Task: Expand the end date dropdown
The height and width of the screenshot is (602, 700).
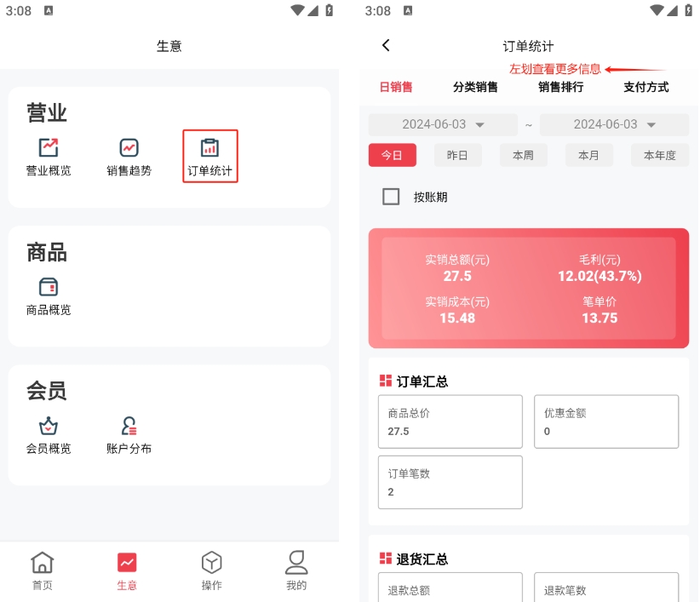Action: (614, 124)
